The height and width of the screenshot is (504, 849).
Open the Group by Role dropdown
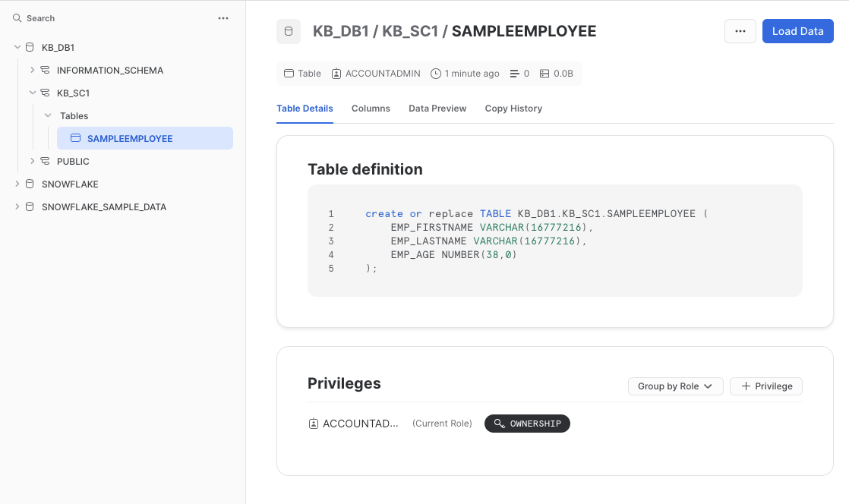[x=675, y=386]
